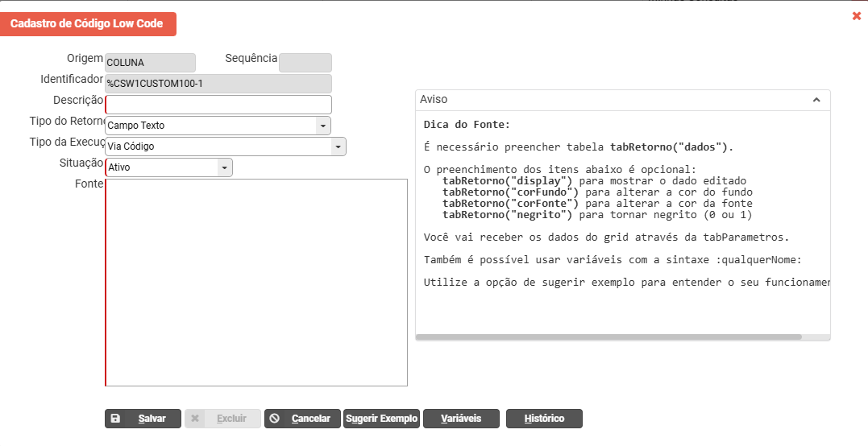Viewport: 868px width, 446px height.
Task: Select the Identificador field
Action: [x=218, y=84]
